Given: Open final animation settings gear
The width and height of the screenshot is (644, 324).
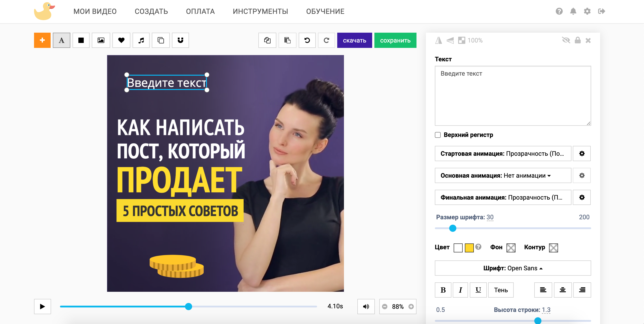Looking at the screenshot, I should point(582,198).
